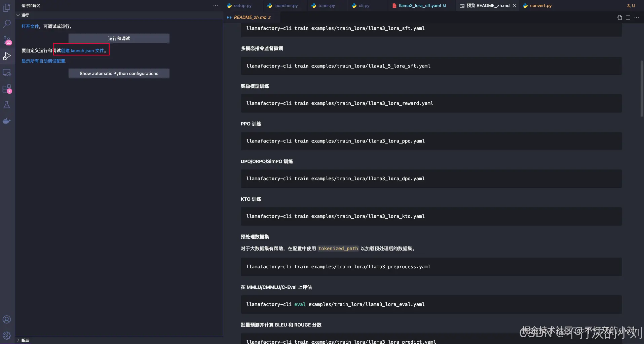Open the Accounts icon in activity bar
The image size is (644, 344).
(7, 319)
